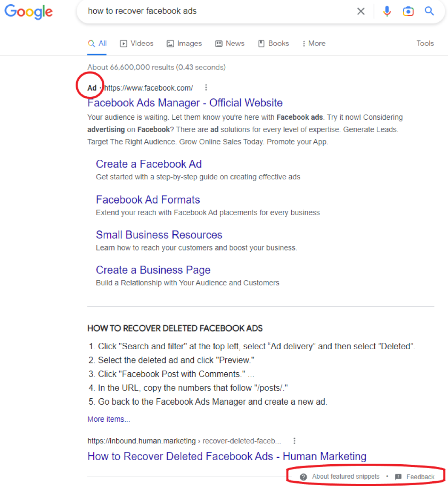This screenshot has height=486, width=448.
Task: Click the Google logo
Action: pos(29,12)
